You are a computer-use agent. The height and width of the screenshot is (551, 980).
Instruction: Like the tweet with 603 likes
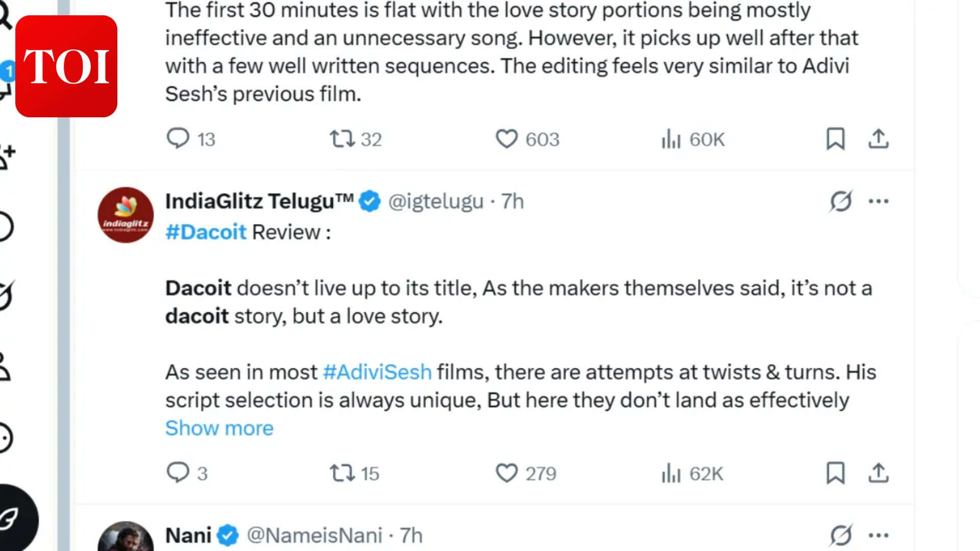click(x=506, y=138)
